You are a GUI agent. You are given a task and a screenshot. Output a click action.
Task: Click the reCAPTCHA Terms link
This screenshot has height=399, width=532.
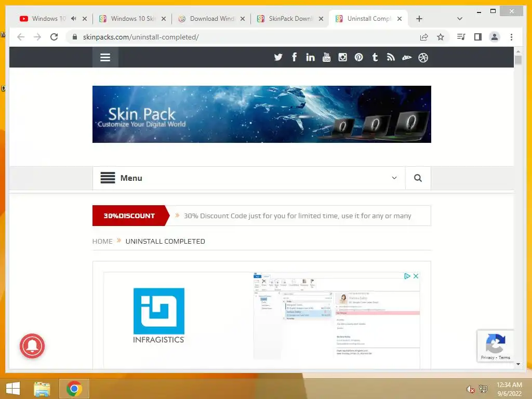coord(504,357)
